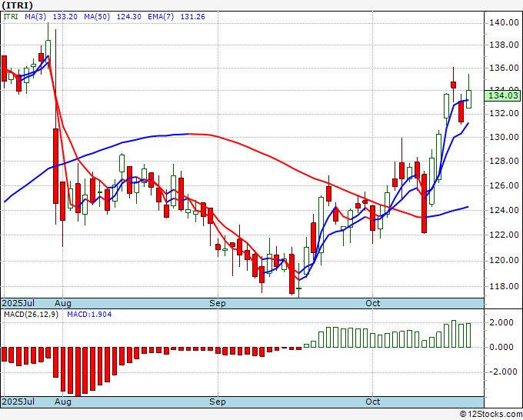Click the 133.20 MA(3) value

coord(65,16)
